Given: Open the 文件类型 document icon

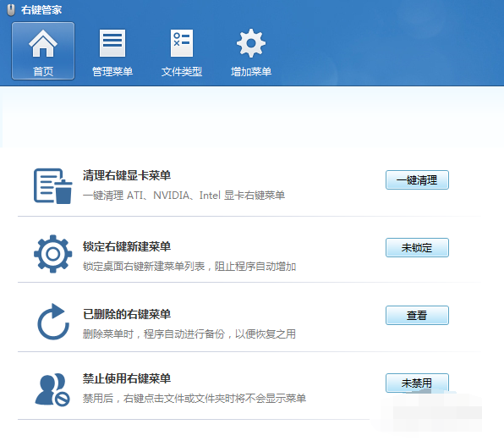Looking at the screenshot, I should 182,43.
